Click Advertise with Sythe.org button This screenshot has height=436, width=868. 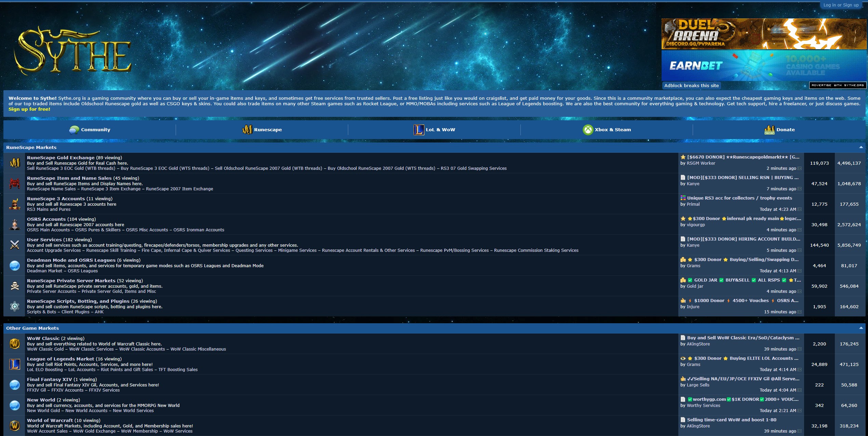tap(837, 85)
